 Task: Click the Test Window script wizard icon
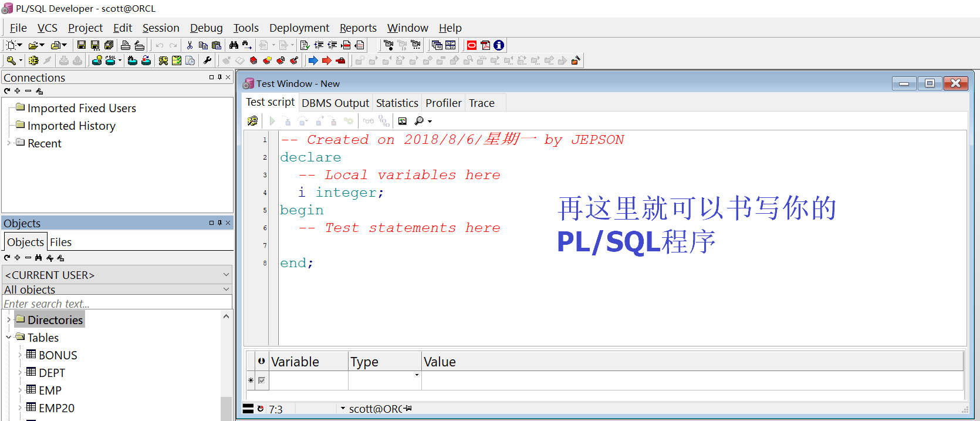[252, 121]
